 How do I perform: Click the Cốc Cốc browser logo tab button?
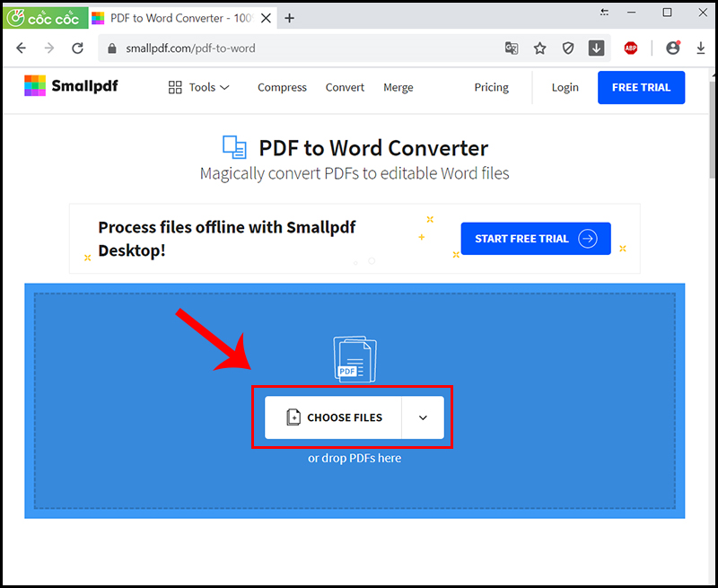(x=45, y=17)
